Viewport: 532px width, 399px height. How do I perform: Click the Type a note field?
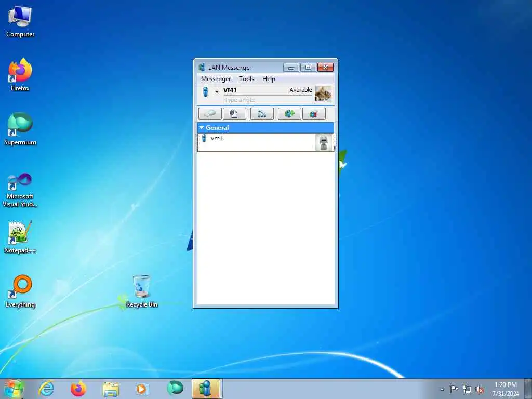[268, 100]
